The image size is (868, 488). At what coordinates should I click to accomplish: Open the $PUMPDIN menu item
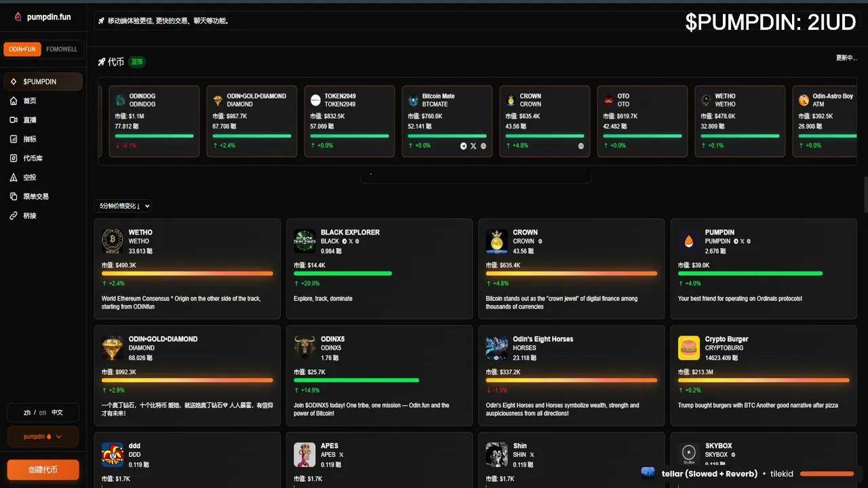click(43, 81)
